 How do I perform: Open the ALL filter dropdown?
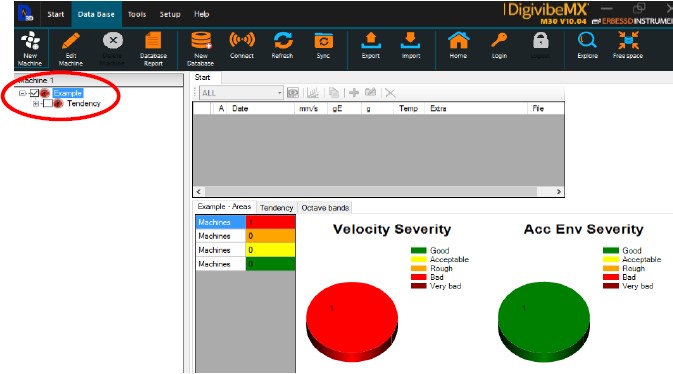(241, 93)
